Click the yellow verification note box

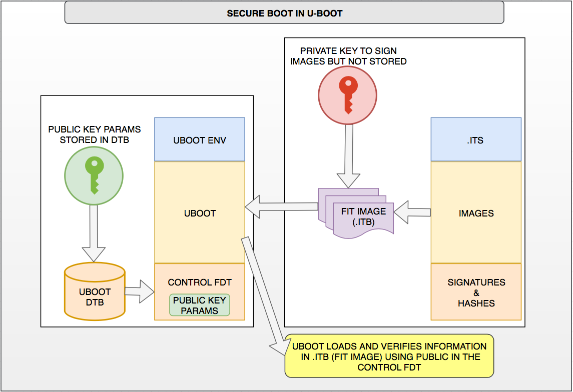click(x=389, y=356)
